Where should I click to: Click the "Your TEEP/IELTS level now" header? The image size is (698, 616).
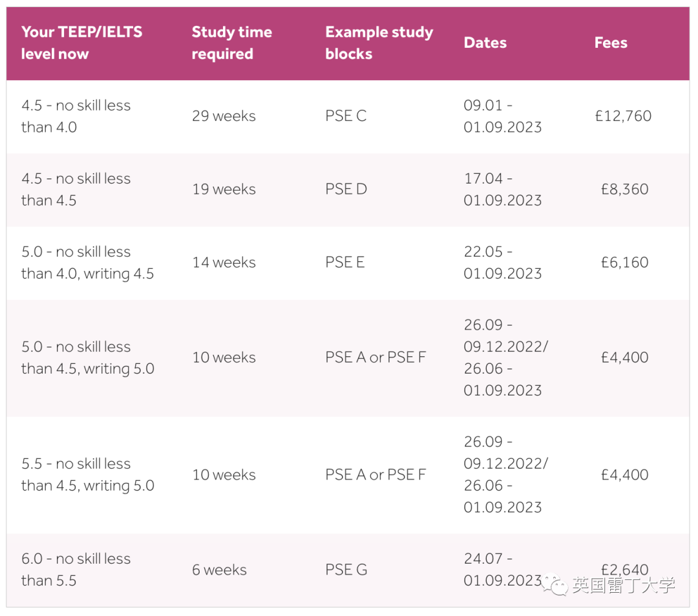pyautogui.click(x=81, y=43)
